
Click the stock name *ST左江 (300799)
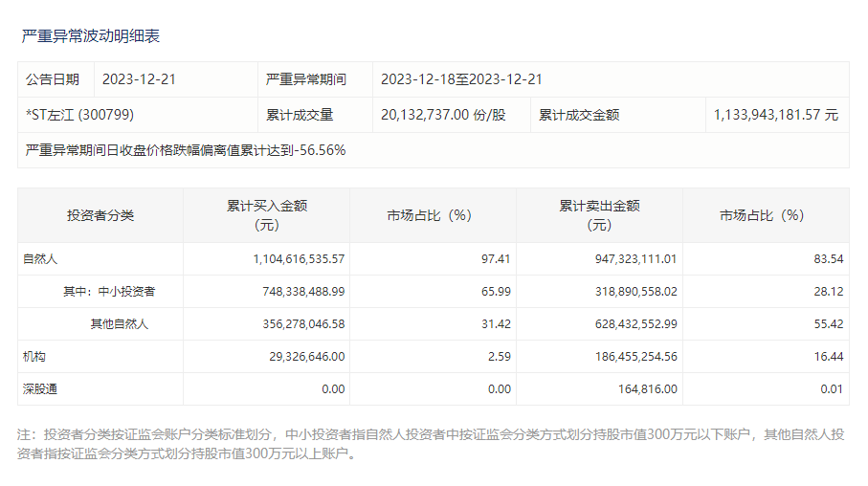click(x=79, y=115)
